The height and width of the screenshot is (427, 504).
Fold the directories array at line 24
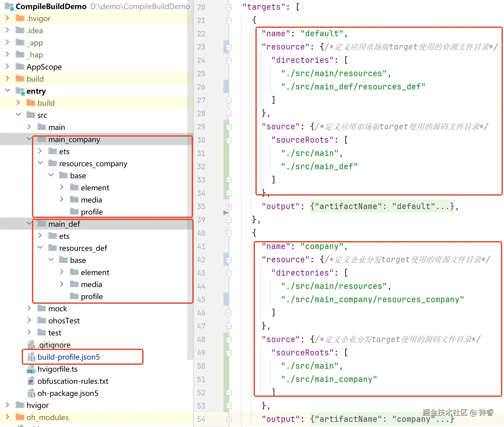[x=229, y=60]
